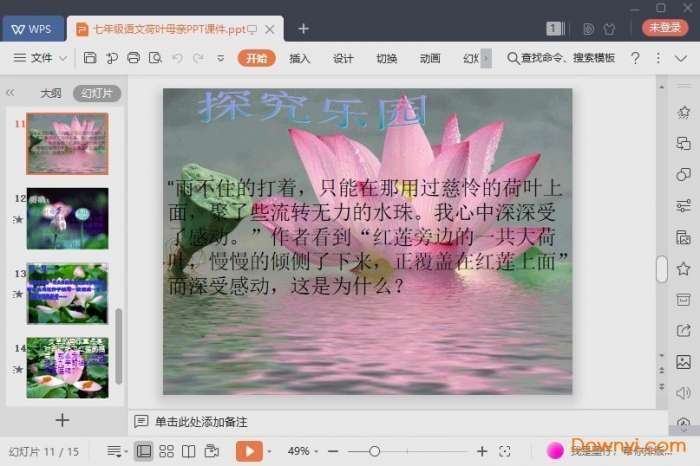The image size is (700, 466).
Task: Open the replace/convert tool in right sidebar
Action: tap(683, 144)
